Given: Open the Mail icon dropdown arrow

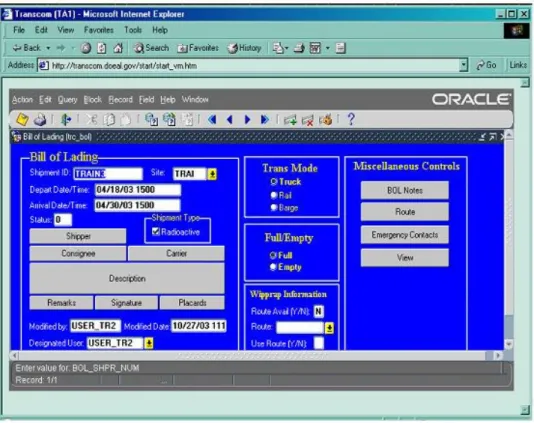Looking at the screenshot, I should (286, 48).
